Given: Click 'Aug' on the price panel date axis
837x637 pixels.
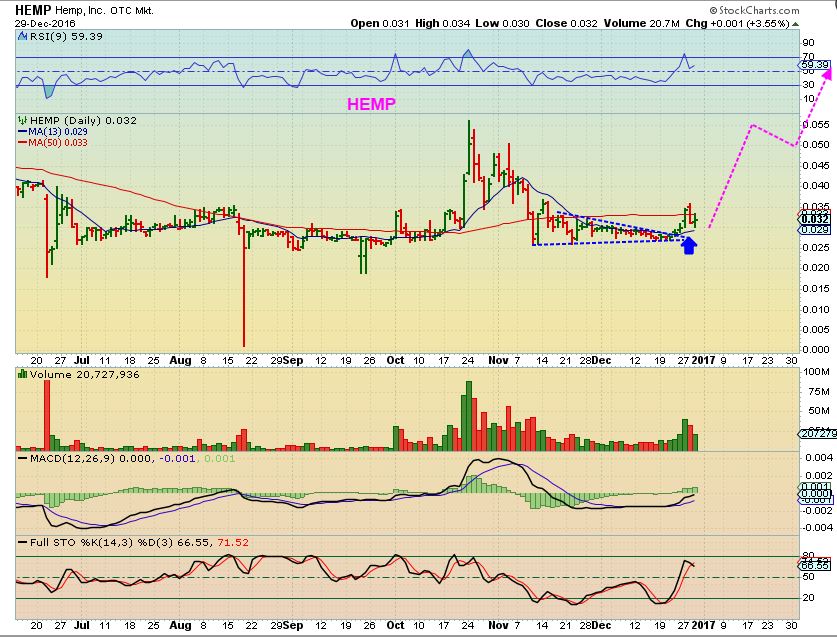Looking at the screenshot, I should tap(180, 360).
